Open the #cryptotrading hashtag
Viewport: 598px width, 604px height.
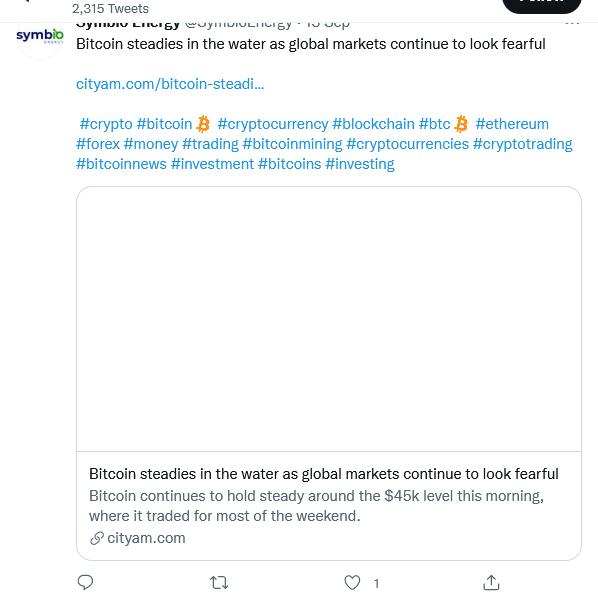(522, 144)
